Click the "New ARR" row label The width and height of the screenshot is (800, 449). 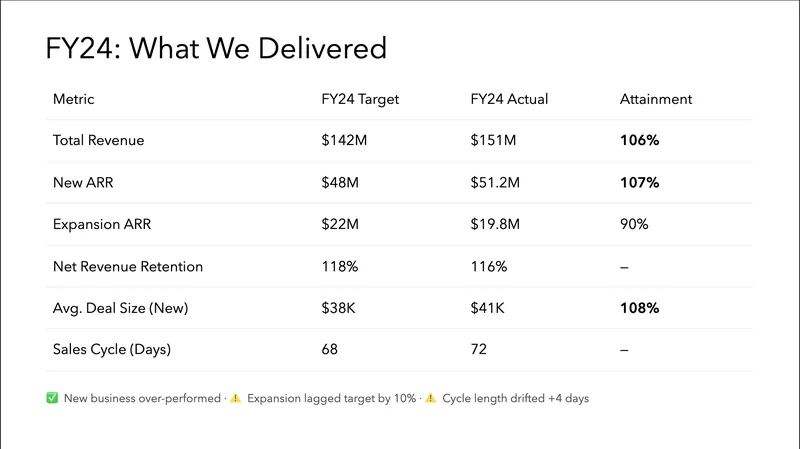point(80,183)
